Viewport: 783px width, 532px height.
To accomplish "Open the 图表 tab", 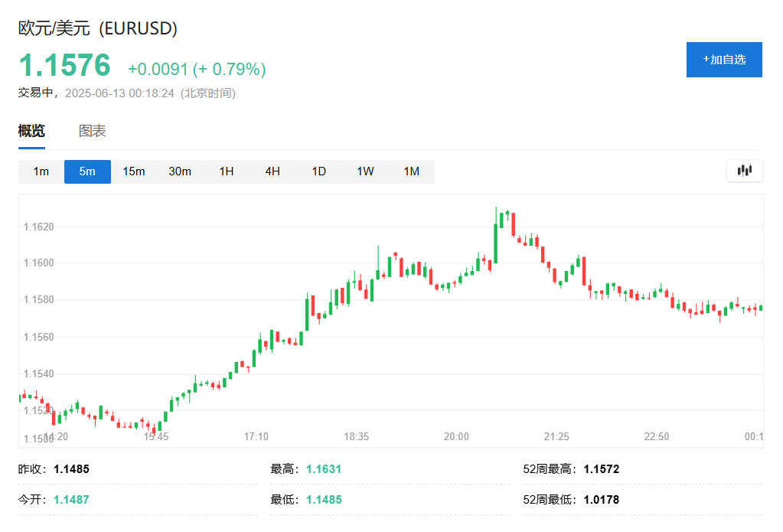I will pos(93,131).
